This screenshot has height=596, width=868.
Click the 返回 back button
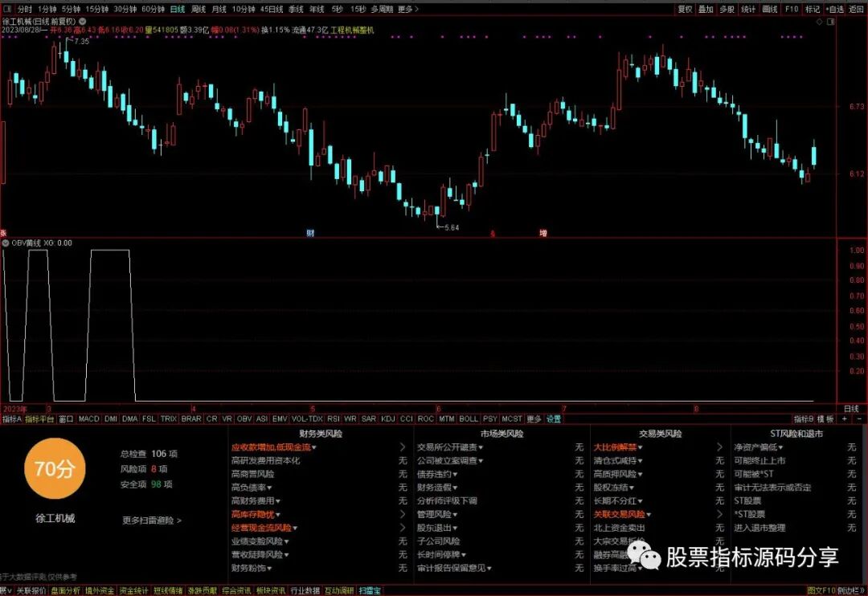click(x=857, y=10)
